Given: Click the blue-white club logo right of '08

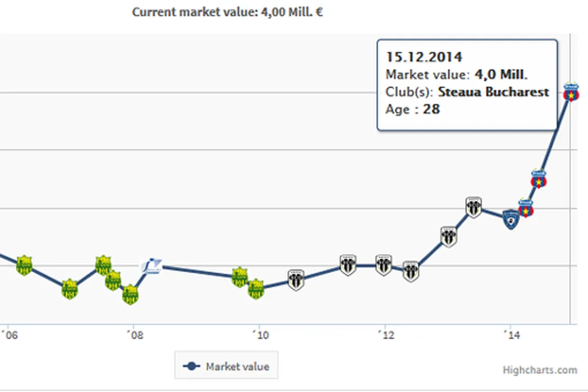Looking at the screenshot, I should pos(152,266).
